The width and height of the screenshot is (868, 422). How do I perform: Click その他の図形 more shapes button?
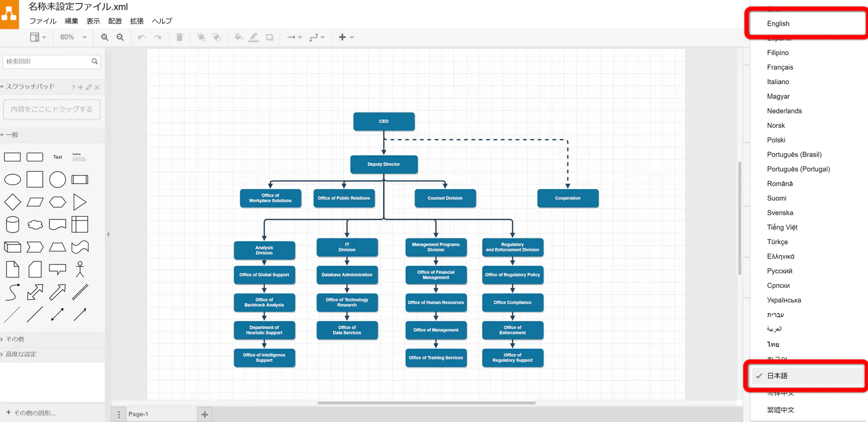click(x=31, y=413)
